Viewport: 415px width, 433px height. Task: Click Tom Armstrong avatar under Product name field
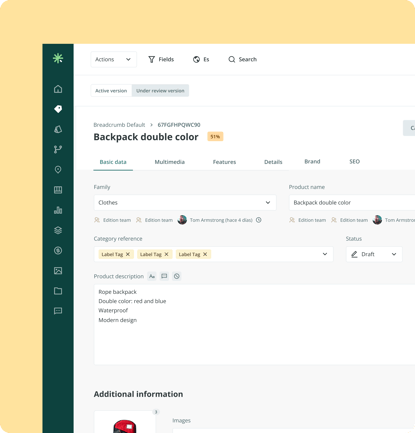377,220
